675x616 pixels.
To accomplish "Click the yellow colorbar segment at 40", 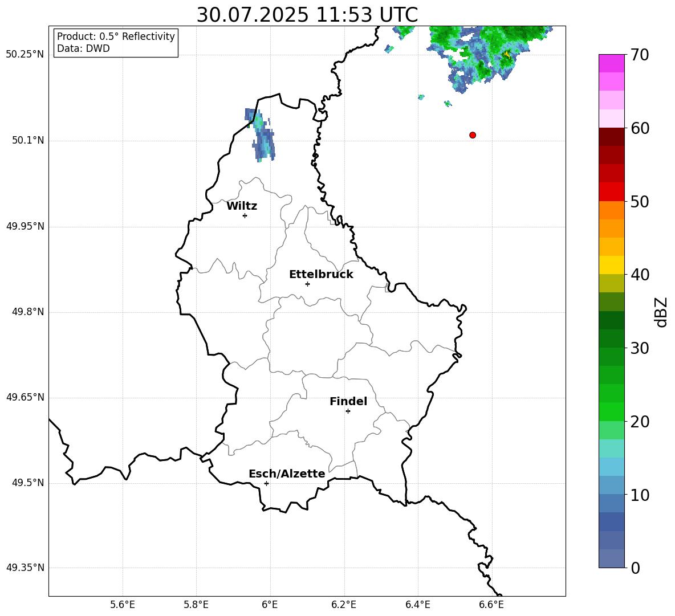I will 611,265.
